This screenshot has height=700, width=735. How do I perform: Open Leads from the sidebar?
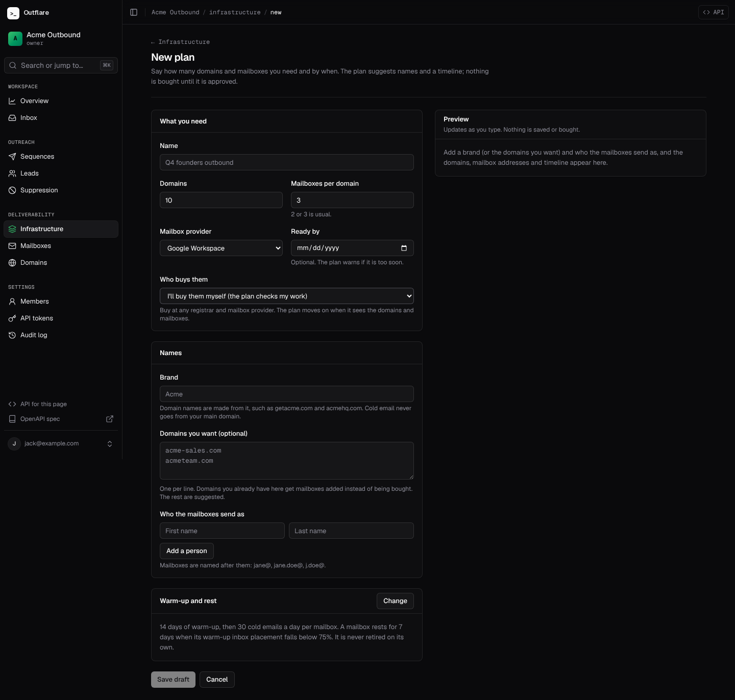[x=61, y=173]
